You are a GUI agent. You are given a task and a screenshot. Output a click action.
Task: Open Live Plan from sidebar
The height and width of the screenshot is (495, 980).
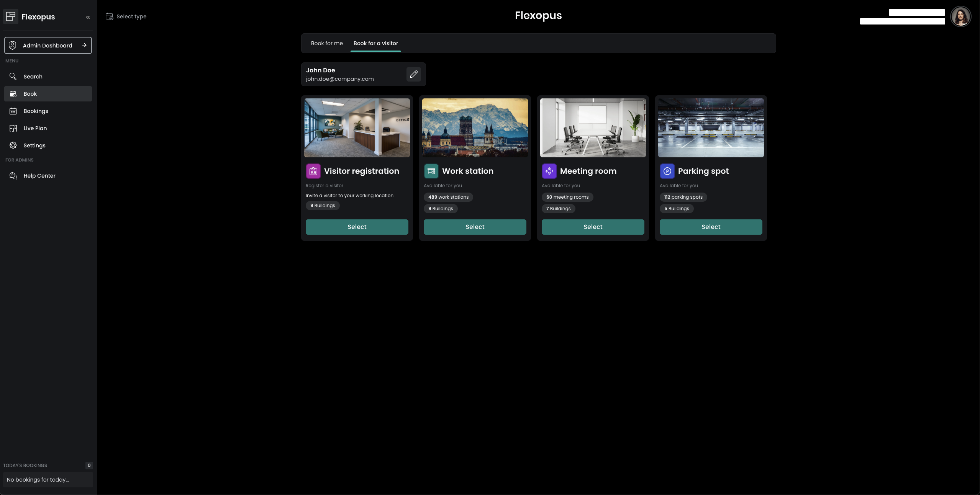tap(35, 128)
